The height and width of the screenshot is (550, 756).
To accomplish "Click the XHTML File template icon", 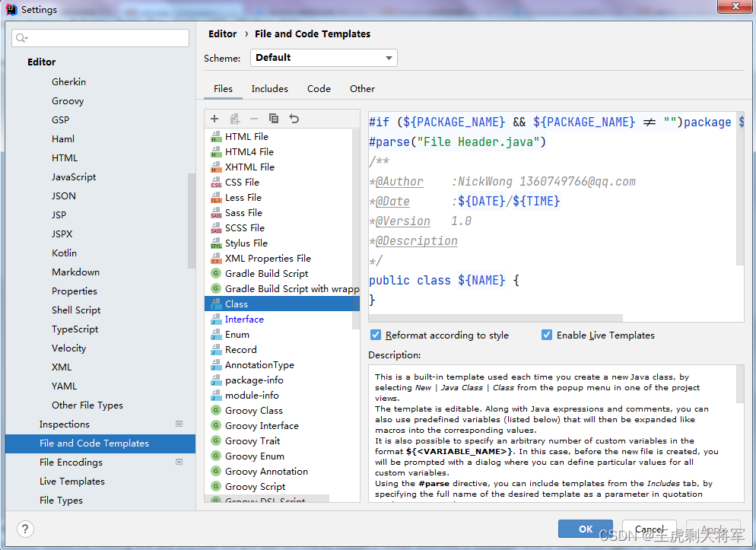I will pos(216,167).
